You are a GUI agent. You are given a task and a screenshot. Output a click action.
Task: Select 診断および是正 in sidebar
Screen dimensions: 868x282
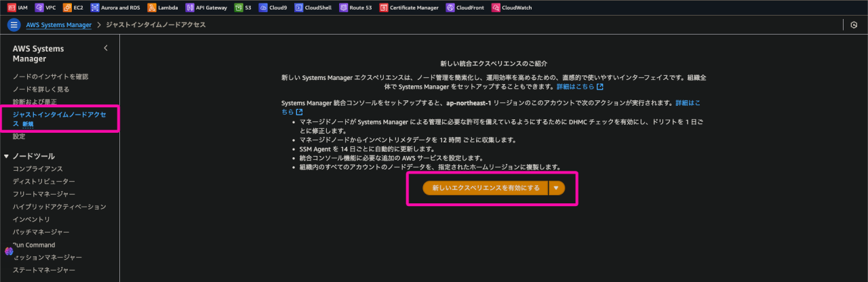coord(35,102)
